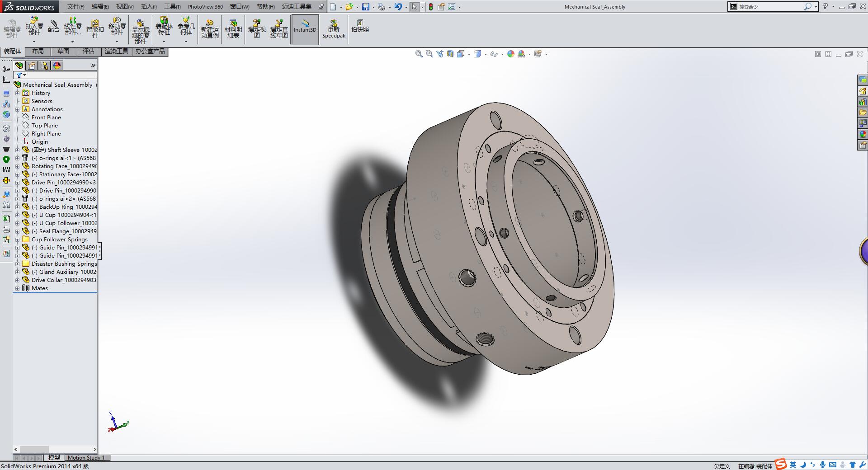Click the Open folder icon
Screen dimensions: 868x470
click(349, 7)
